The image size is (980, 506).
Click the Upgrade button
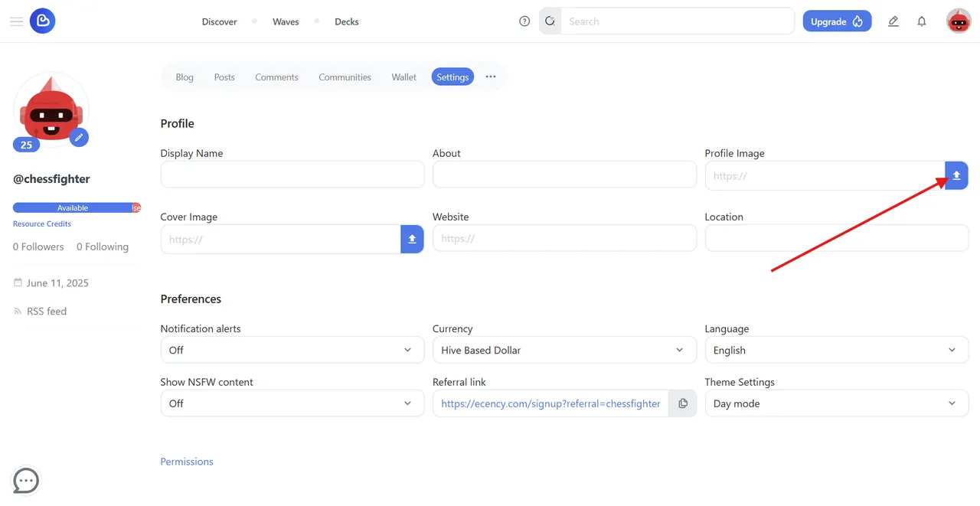[x=837, y=21]
